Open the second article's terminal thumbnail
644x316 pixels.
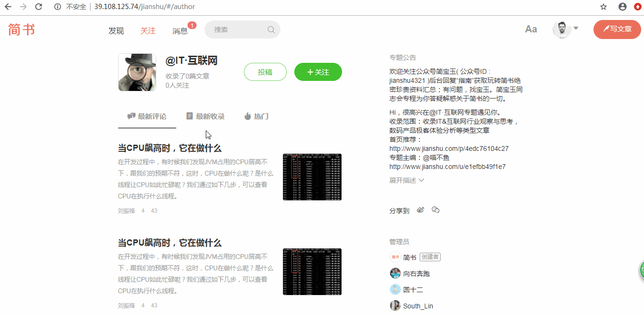coord(312,271)
